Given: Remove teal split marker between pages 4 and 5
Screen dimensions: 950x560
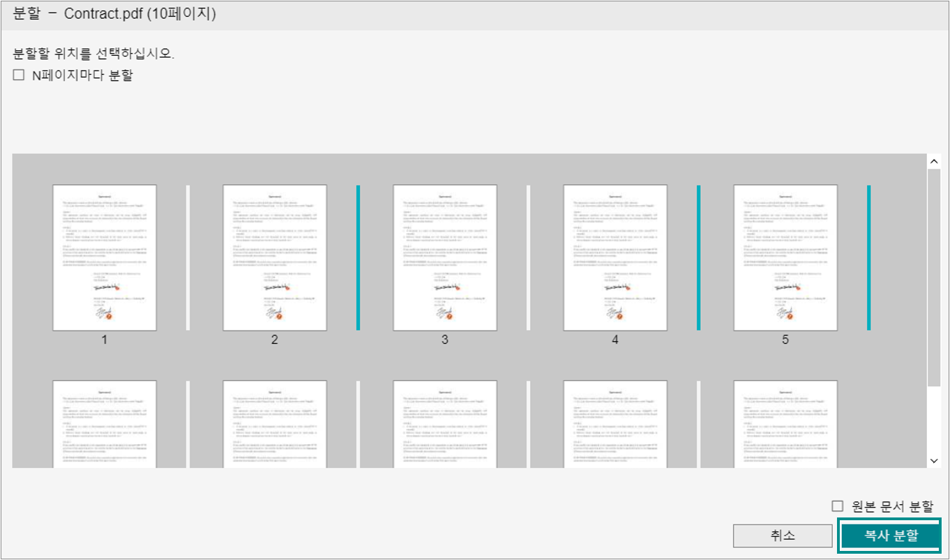Looking at the screenshot, I should [698, 257].
